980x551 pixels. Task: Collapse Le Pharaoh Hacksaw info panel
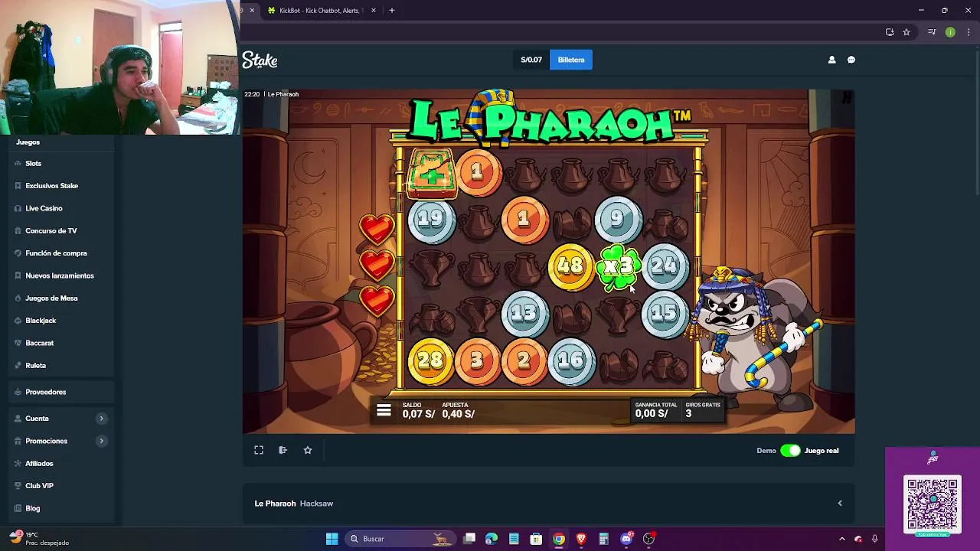(x=840, y=504)
